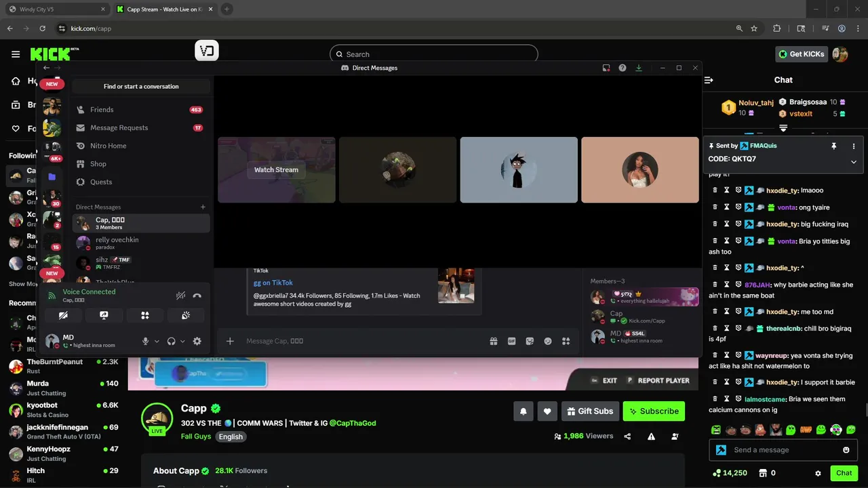Collapse the Kick chat panel
This screenshot has width=868, height=488.
coord(709,80)
